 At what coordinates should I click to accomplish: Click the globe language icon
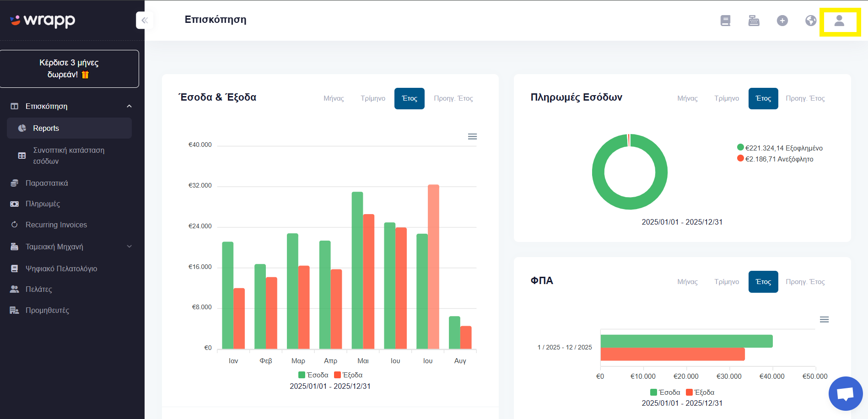811,21
